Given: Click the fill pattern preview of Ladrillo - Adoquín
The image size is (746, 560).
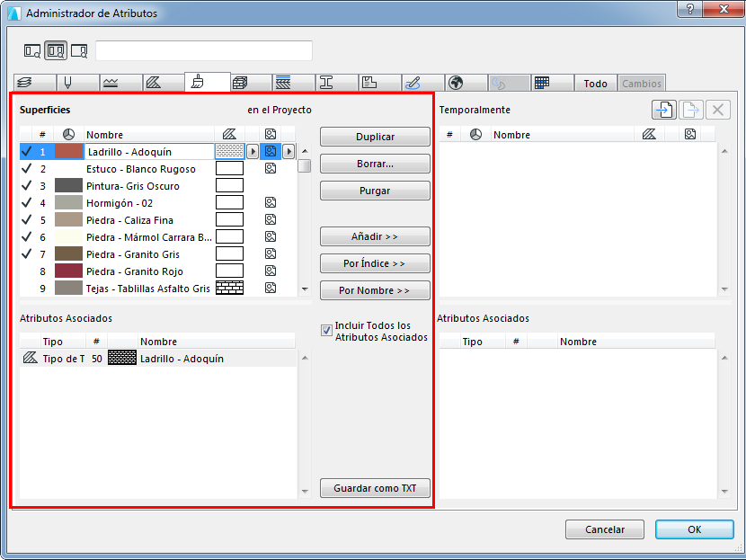Looking at the screenshot, I should pos(230,151).
